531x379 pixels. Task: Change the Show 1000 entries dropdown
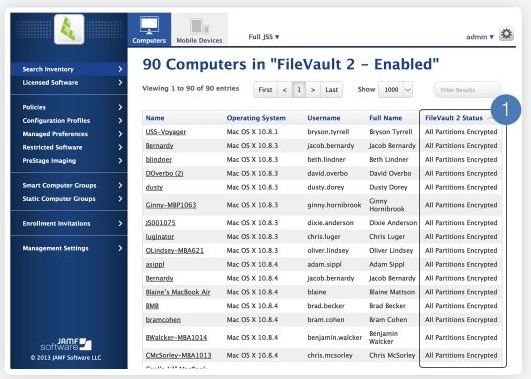click(x=395, y=90)
